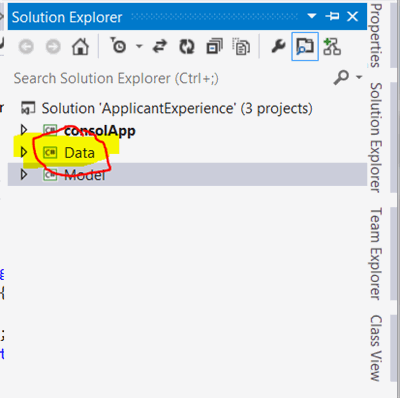Image resolution: width=400 pixels, height=398 pixels.
Task: Toggle Preview Selected Items button
Action: (x=305, y=46)
